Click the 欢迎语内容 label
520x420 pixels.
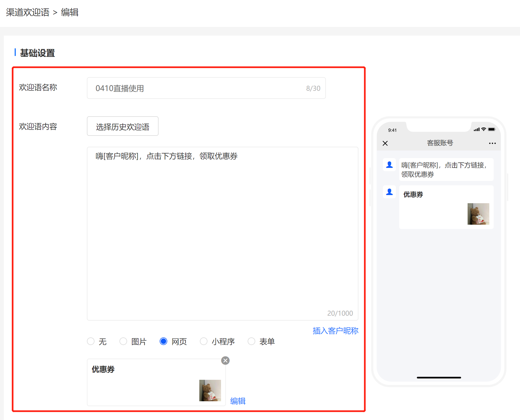point(38,127)
